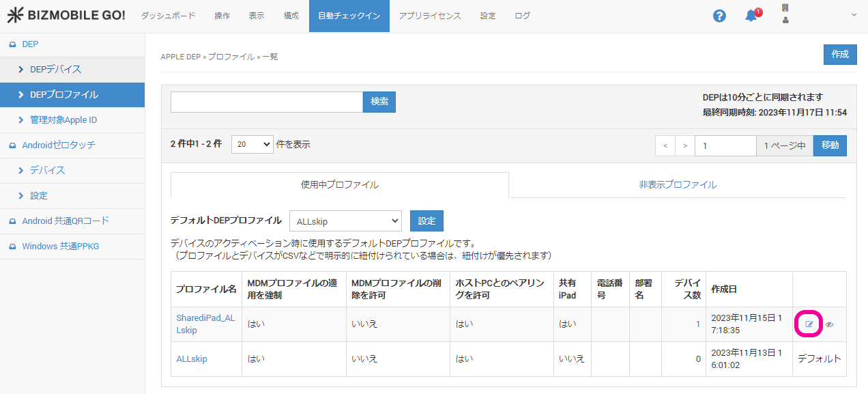Click the BizMobile Go! logo
Screen dimensions: 868x394
(66, 16)
